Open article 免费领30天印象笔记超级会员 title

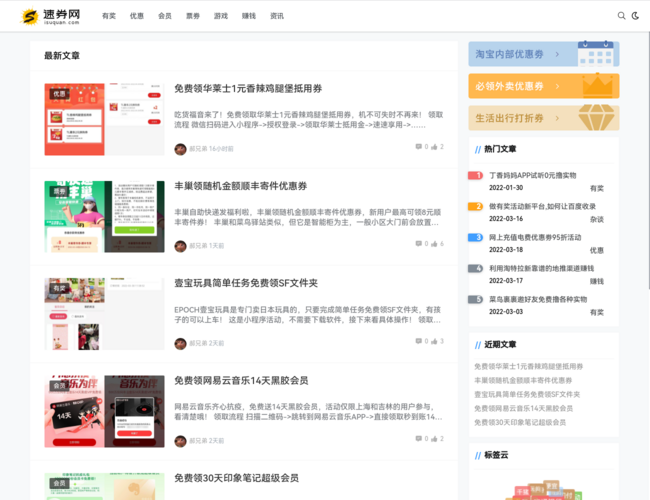(236, 478)
